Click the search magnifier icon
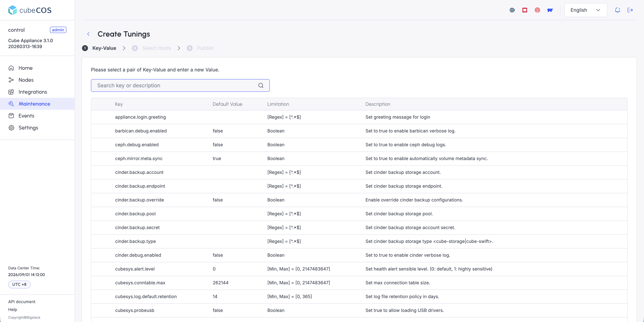 pos(261,86)
